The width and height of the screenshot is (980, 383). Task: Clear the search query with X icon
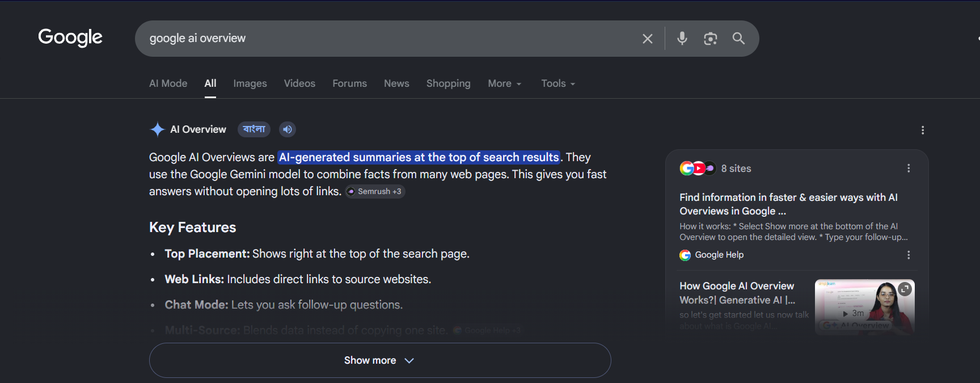(647, 39)
